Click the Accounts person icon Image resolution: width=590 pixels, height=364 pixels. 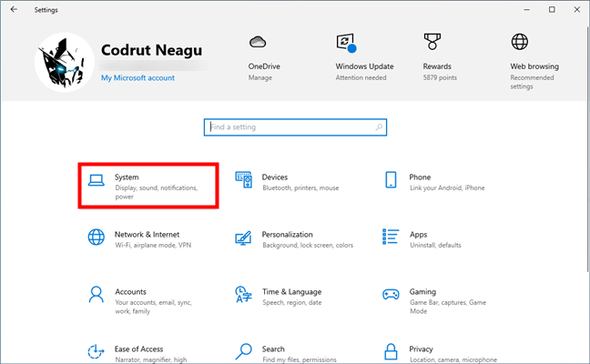coord(97,295)
